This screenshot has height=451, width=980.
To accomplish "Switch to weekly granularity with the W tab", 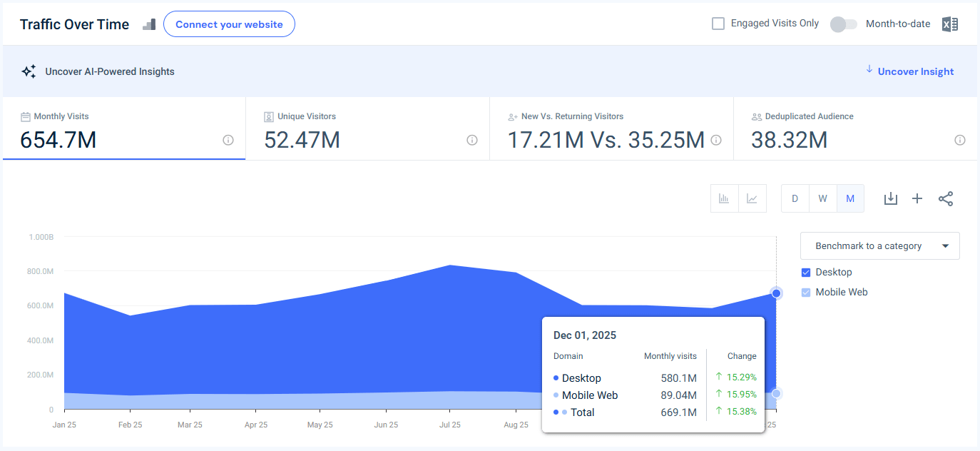I will tap(822, 198).
